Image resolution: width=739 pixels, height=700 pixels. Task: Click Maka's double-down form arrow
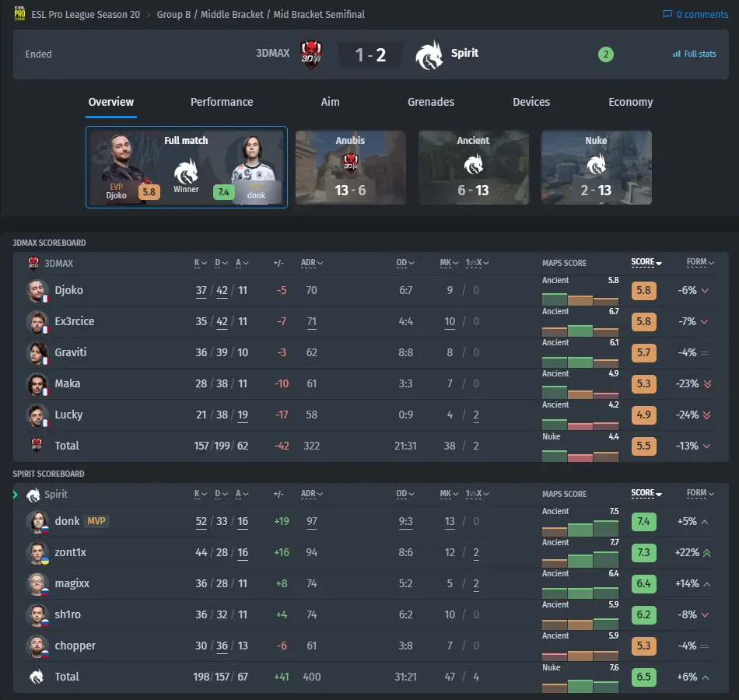tap(707, 383)
